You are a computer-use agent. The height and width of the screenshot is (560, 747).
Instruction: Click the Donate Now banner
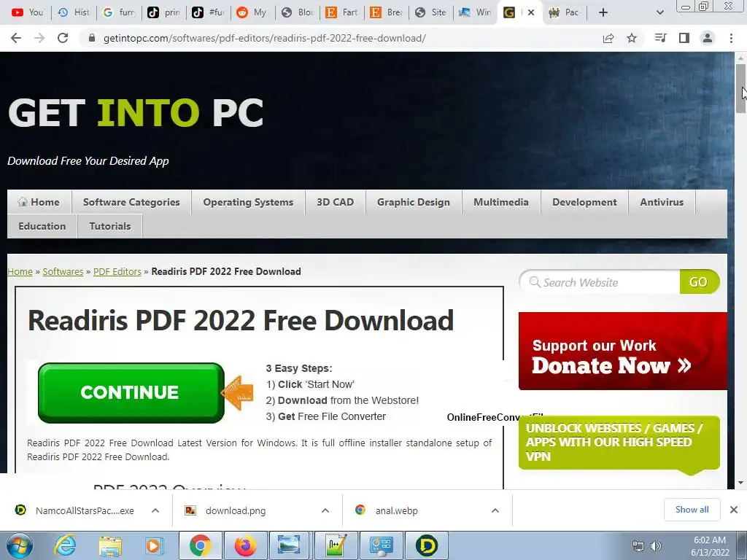623,351
